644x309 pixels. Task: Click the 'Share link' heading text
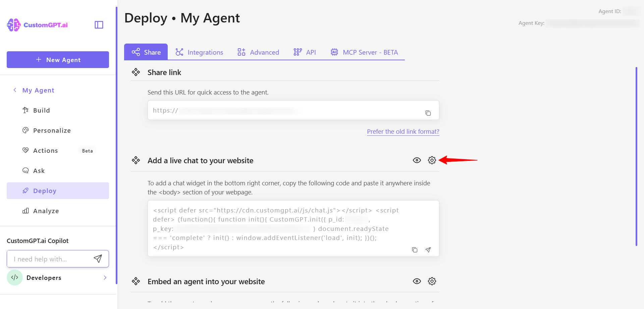pos(164,72)
